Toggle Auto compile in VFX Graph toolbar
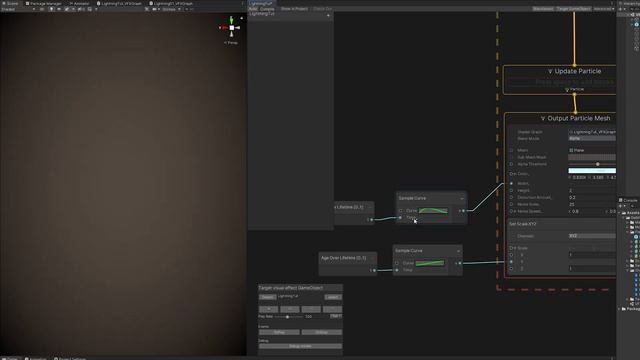 pos(253,9)
